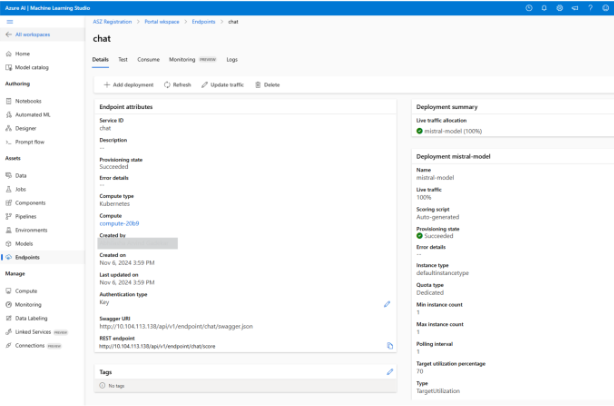Click the Kubernetes compute type value

tap(114, 204)
